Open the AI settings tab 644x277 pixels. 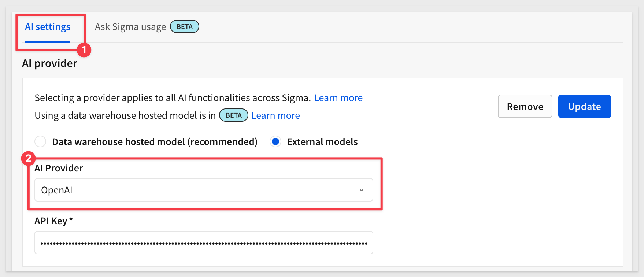[x=48, y=27]
